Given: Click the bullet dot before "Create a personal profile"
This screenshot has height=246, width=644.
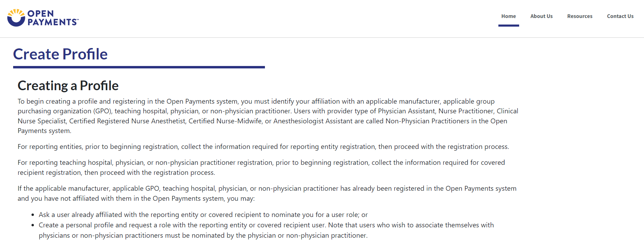Looking at the screenshot, I should [x=33, y=225].
